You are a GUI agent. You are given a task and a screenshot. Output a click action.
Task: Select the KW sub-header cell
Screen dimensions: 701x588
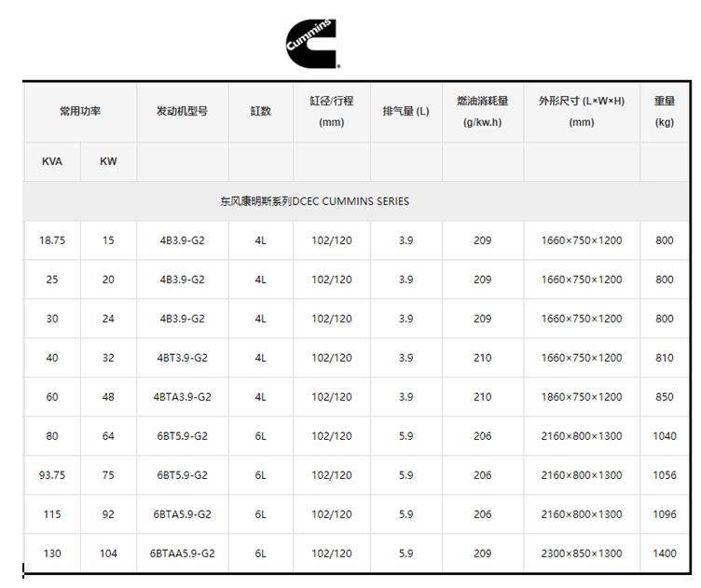point(108,162)
